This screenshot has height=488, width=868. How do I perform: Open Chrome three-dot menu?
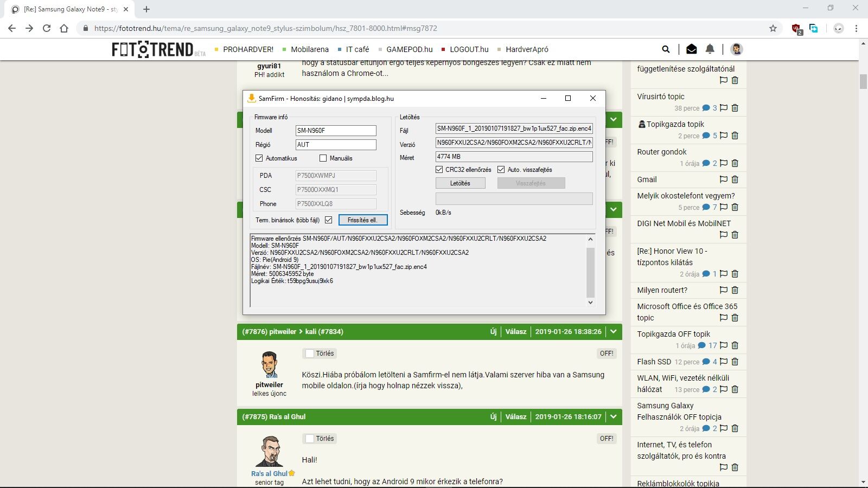856,28
